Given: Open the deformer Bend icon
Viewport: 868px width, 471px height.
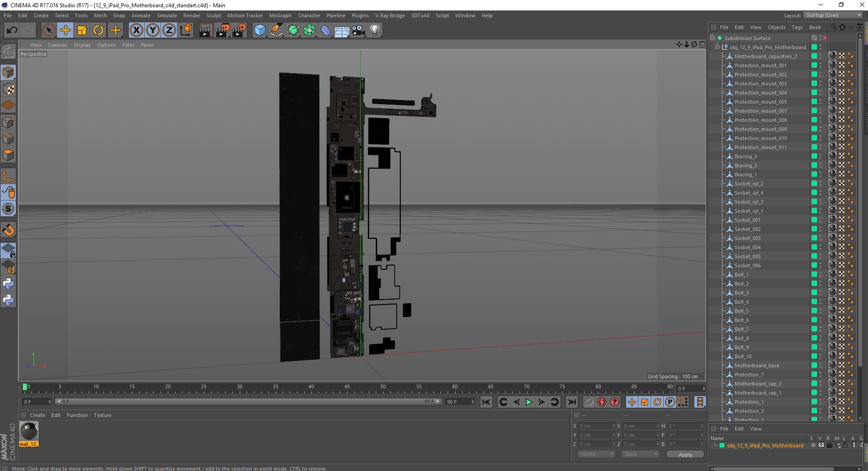Looking at the screenshot, I should [326, 30].
